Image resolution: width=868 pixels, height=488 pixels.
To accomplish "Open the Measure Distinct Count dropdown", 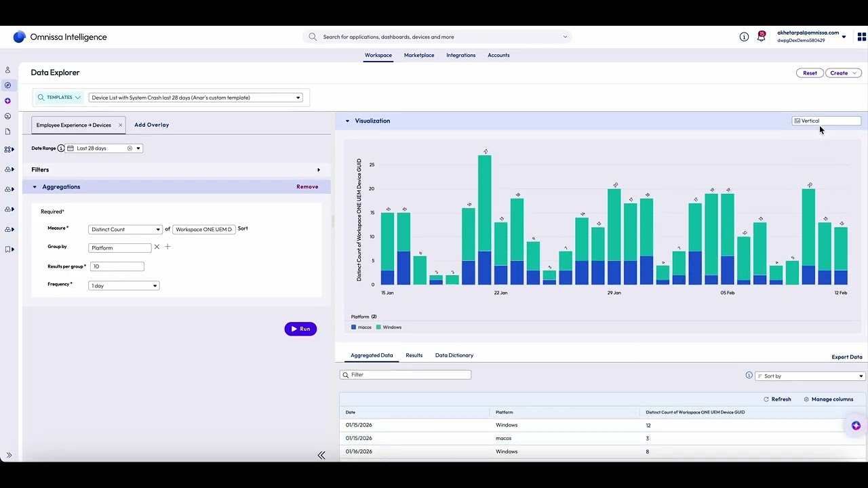I will point(125,229).
